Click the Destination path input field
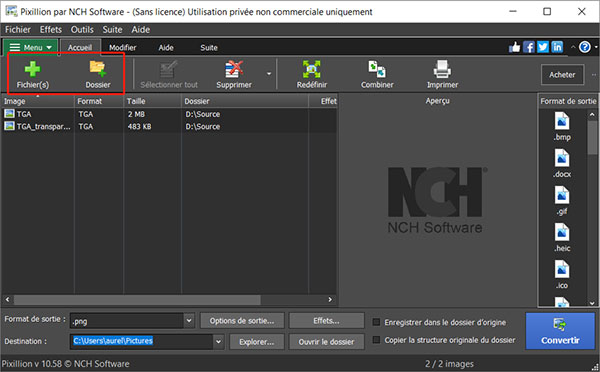This screenshot has height=372, width=600. point(142,341)
